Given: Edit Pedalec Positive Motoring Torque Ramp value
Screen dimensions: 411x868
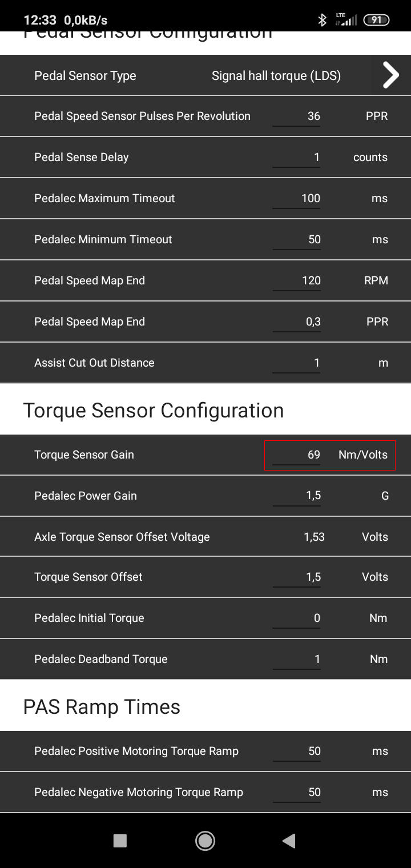Looking at the screenshot, I should [x=296, y=751].
